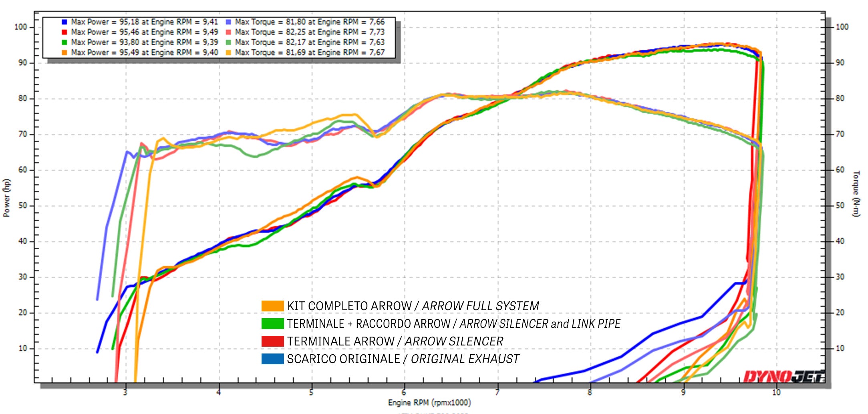The height and width of the screenshot is (414, 868).
Task: Click the light green Max Torque 82,17 marker
Action: (x=228, y=42)
